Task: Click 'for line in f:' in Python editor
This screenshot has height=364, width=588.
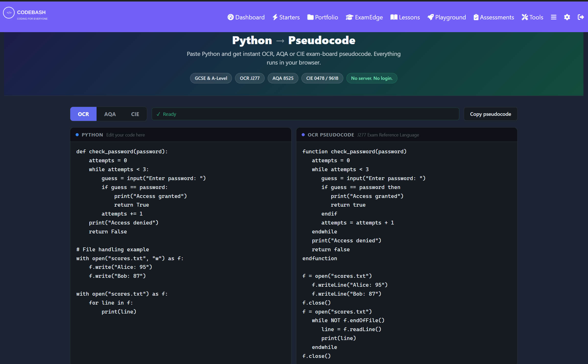Action: point(111,303)
